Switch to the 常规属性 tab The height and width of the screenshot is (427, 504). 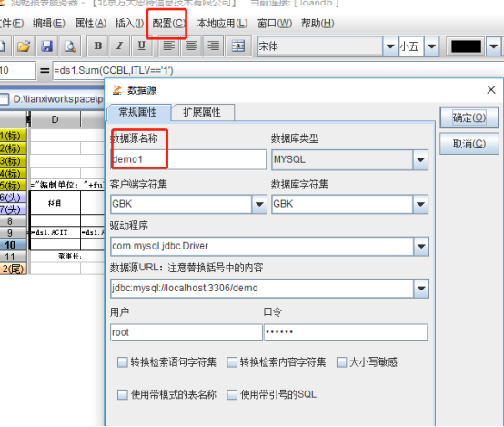[138, 112]
